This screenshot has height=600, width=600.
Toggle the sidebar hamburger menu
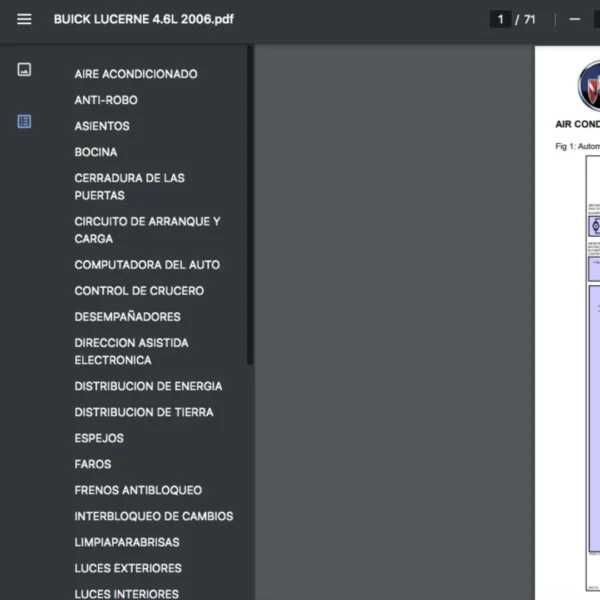pyautogui.click(x=24, y=19)
